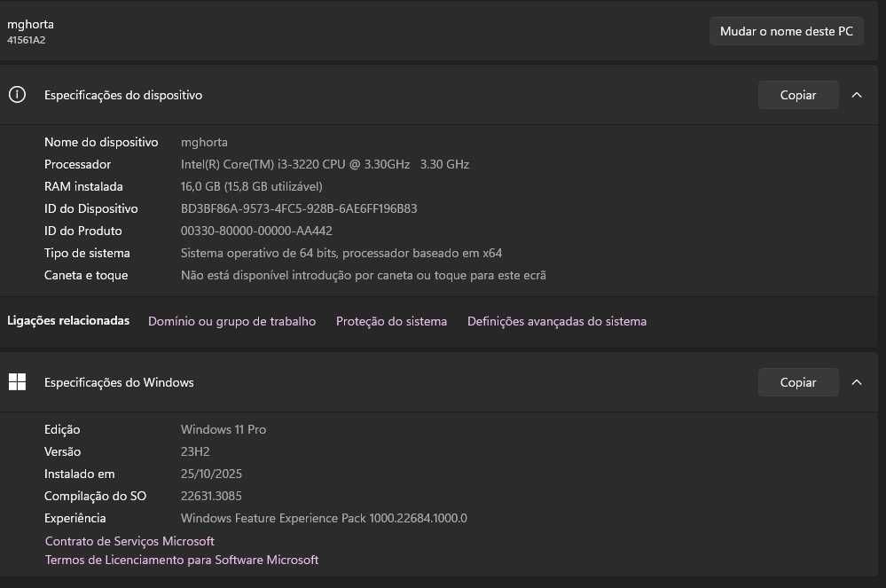886x588 pixels.
Task: Open the 'Proteção do sistema' link
Action: (x=391, y=321)
